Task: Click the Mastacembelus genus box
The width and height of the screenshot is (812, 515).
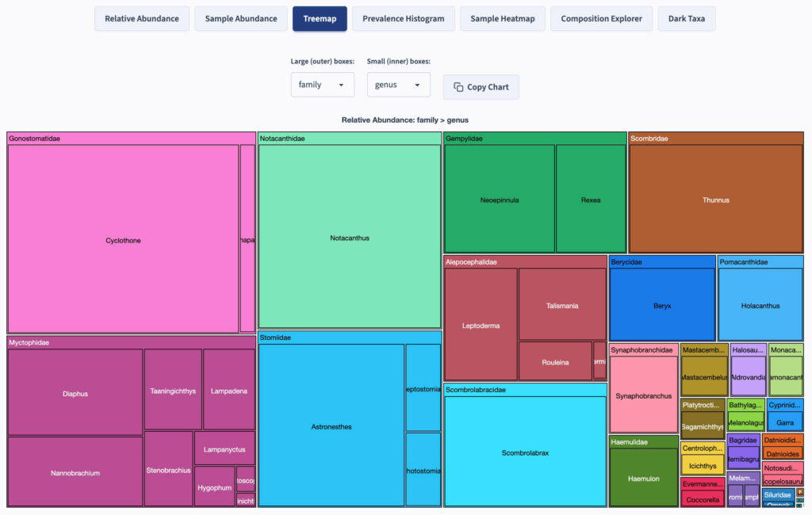Action: (704, 376)
